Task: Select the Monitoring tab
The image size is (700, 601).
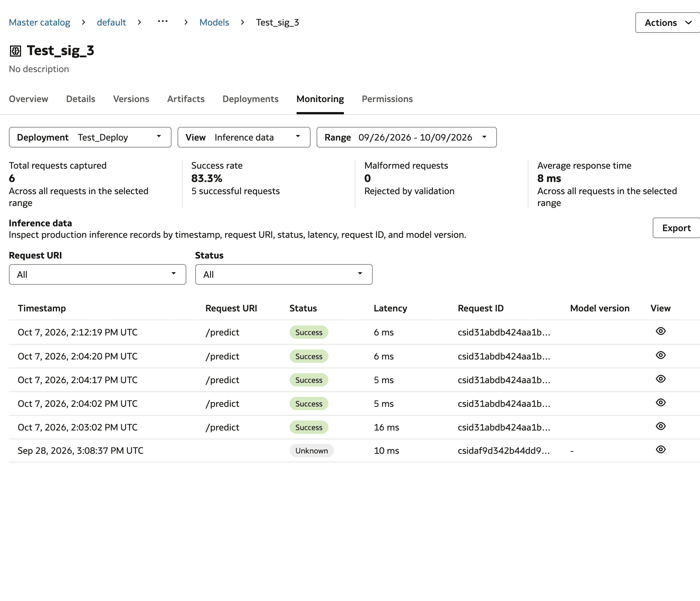Action: tap(320, 99)
